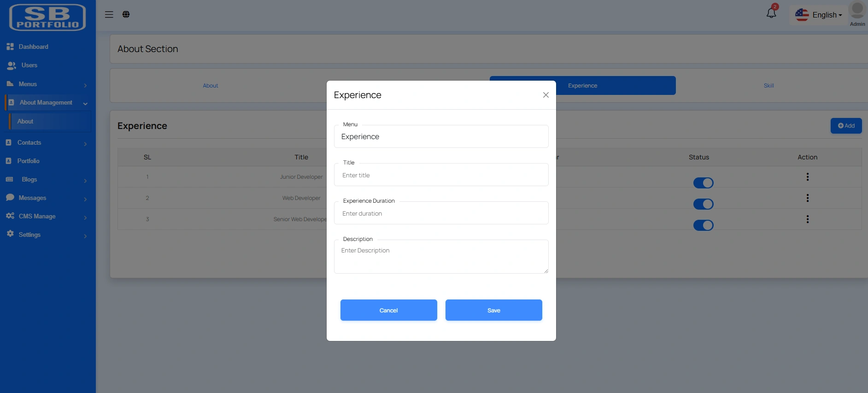
Task: Expand the CMS Manage sidebar section
Action: 46,217
